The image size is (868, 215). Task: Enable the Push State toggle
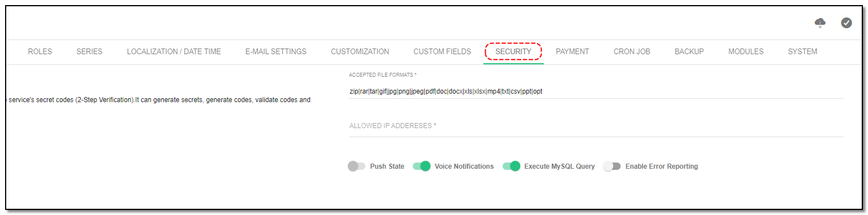[x=356, y=166]
